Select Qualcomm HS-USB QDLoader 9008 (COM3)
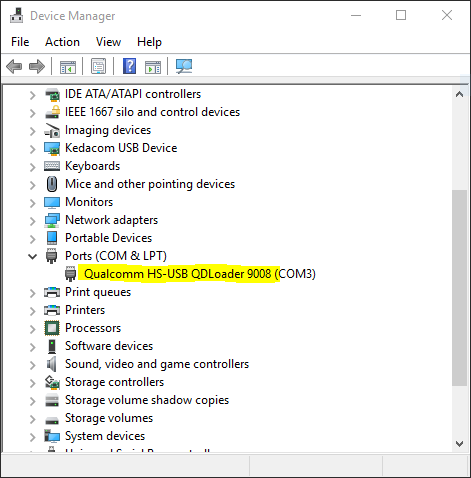Image resolution: width=471 pixels, height=478 pixels. coord(200,274)
